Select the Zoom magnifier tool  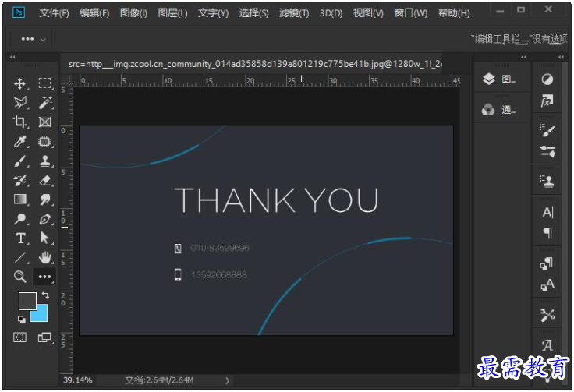point(20,277)
